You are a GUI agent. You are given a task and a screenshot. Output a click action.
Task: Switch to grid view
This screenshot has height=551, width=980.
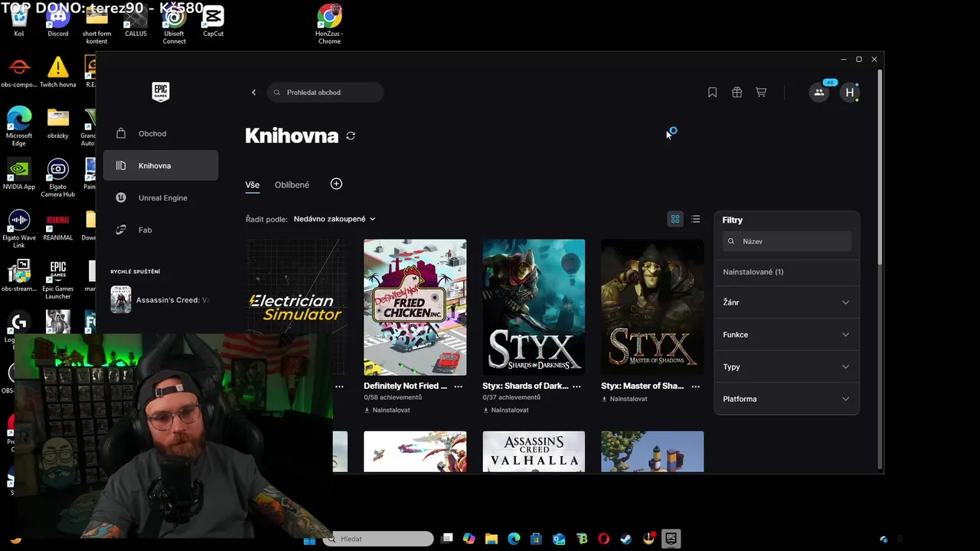675,220
